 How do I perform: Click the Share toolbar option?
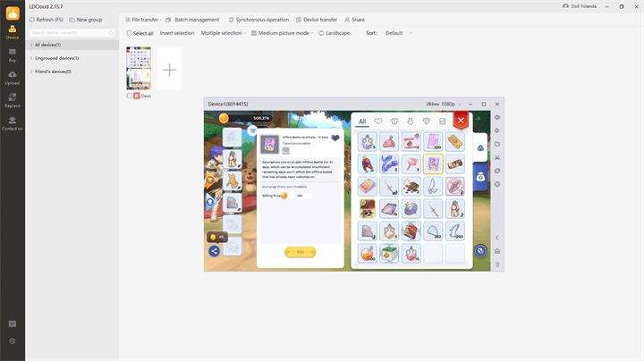tap(354, 20)
